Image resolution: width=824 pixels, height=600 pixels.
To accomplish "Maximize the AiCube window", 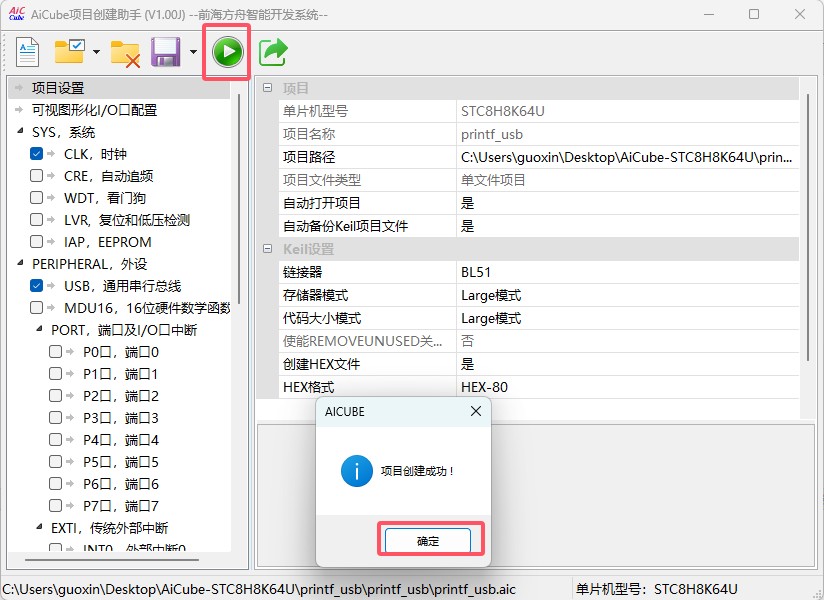I will point(754,14).
